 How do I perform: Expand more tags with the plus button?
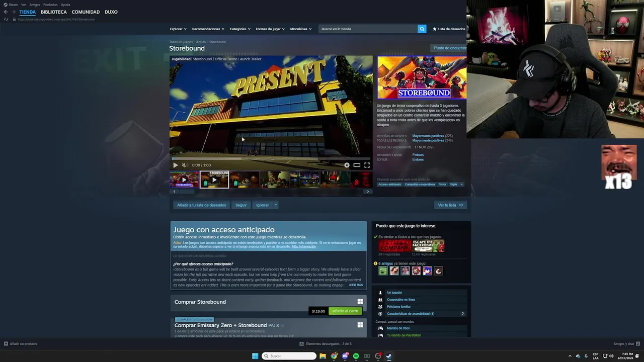pos(462,185)
